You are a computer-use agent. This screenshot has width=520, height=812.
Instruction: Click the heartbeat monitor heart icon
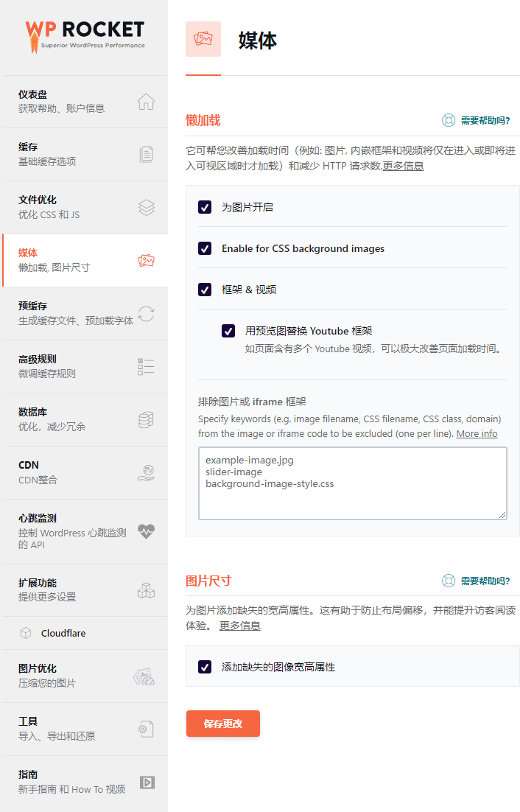coord(146,531)
